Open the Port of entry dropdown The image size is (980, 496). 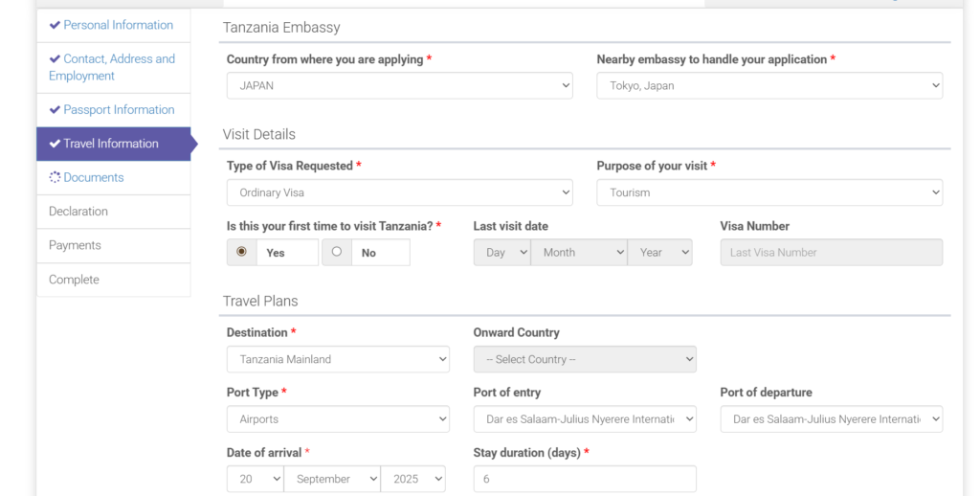(x=585, y=419)
